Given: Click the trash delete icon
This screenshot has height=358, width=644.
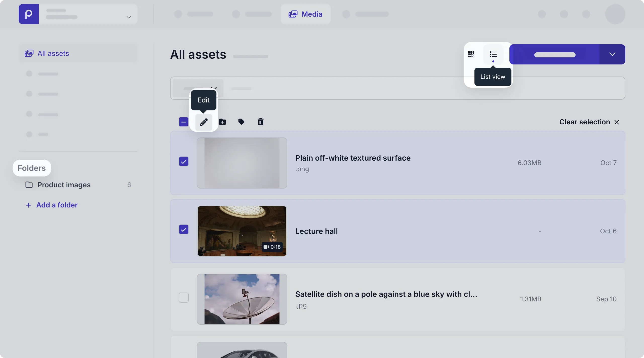Looking at the screenshot, I should (261, 122).
